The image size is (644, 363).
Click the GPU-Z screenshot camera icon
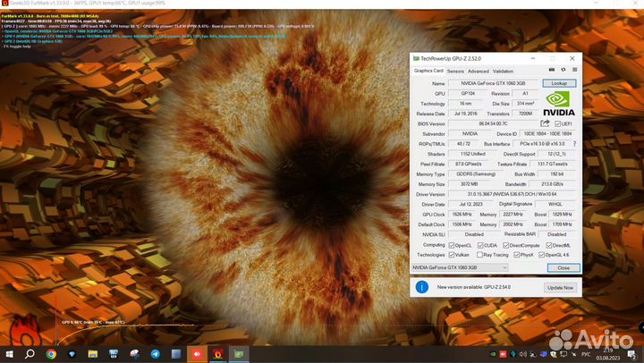coord(552,70)
